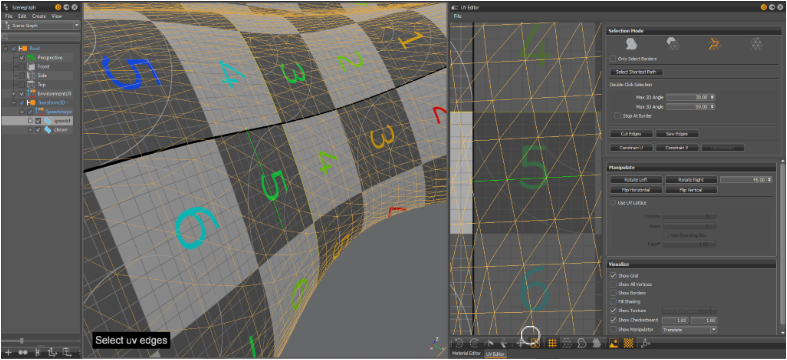Screen dimensions: 787x360
Task: Click the Scenegraph search field
Action: point(41,37)
